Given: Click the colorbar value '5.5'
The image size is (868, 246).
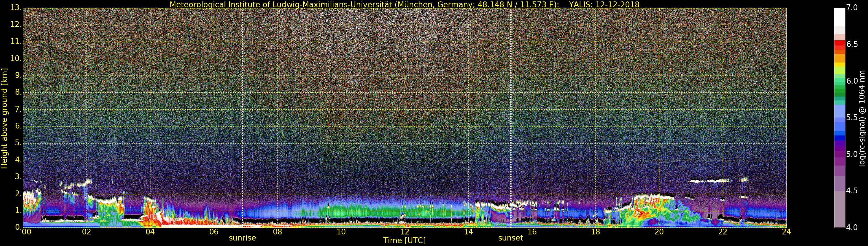Looking at the screenshot, I should pyautogui.click(x=852, y=118).
